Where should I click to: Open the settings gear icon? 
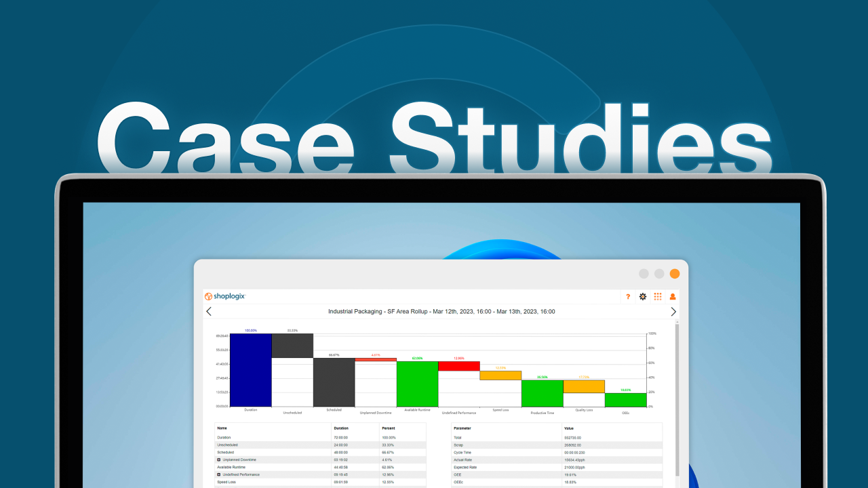[643, 297]
